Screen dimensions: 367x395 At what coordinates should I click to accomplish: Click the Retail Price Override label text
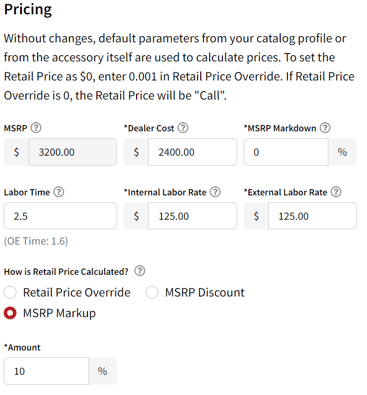[x=77, y=292]
